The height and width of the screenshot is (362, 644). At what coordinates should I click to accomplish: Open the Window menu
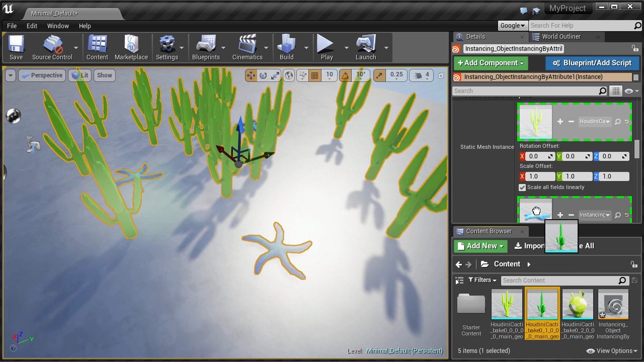pyautogui.click(x=57, y=26)
